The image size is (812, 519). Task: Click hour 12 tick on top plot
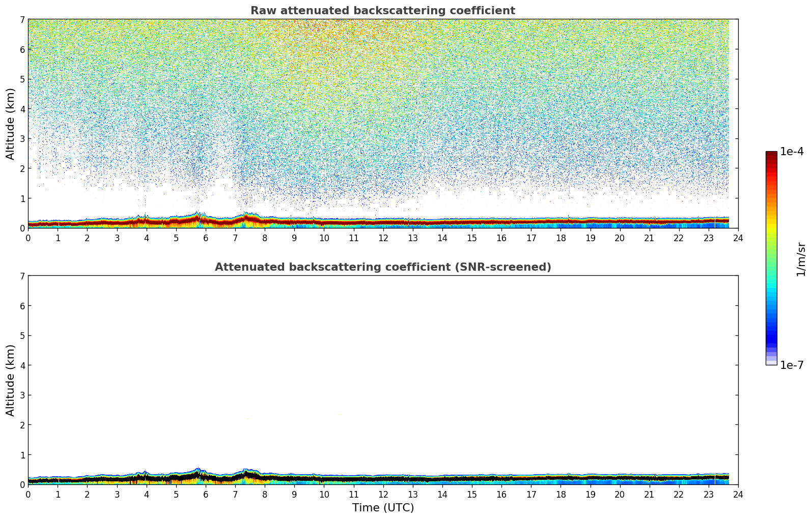pos(383,238)
